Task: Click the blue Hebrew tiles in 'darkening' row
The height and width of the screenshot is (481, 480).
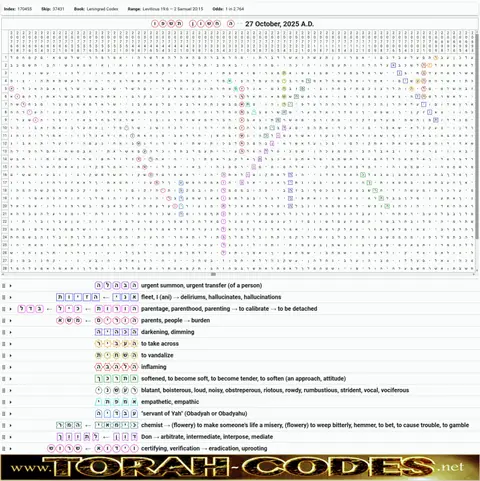Action: tap(116, 332)
